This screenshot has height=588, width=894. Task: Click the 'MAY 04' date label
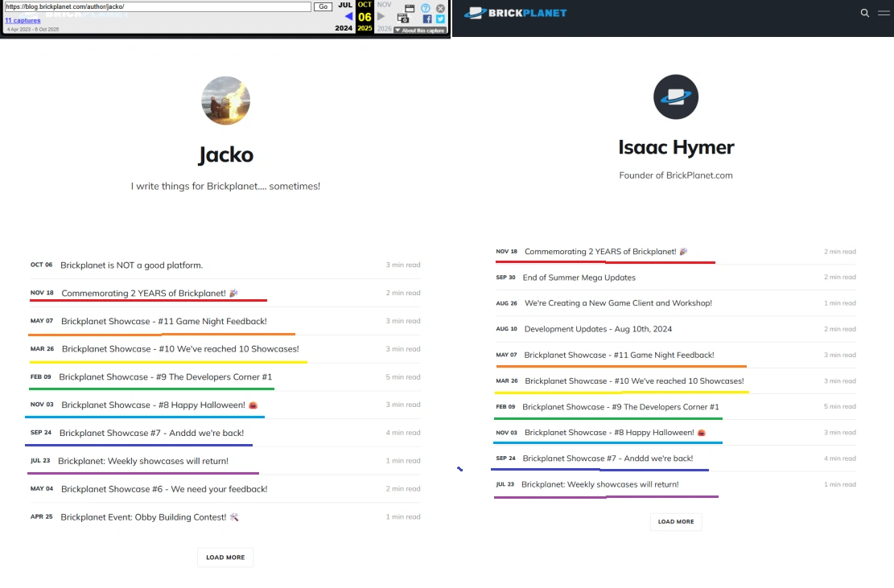(x=42, y=489)
